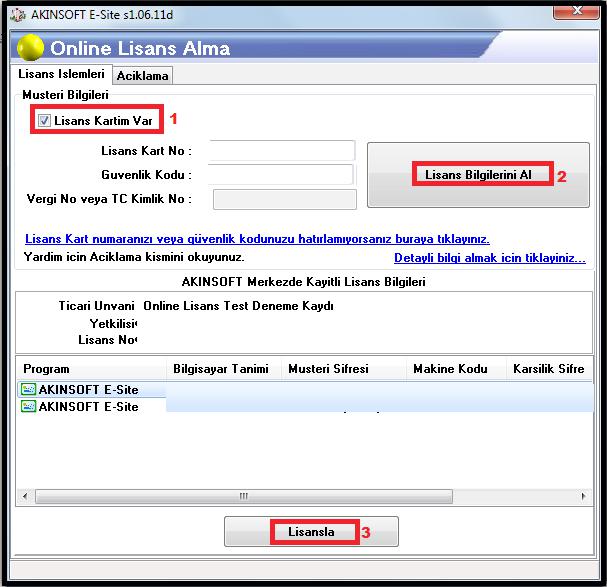Click the Vergi No veya TC Kimlik No field

(285, 199)
